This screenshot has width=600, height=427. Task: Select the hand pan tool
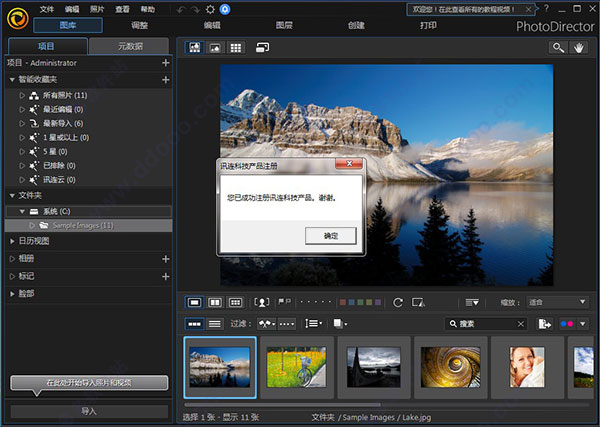579,47
